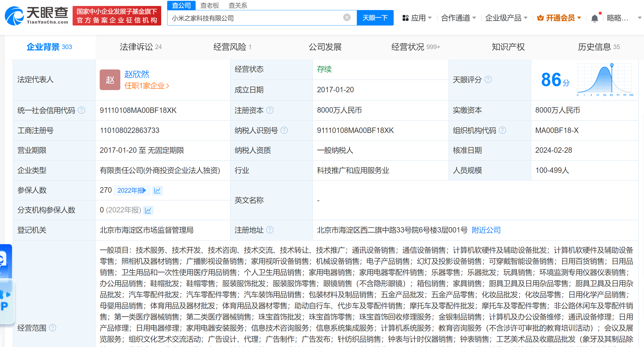
Task: Show help for 经营范围
Action: point(53,328)
